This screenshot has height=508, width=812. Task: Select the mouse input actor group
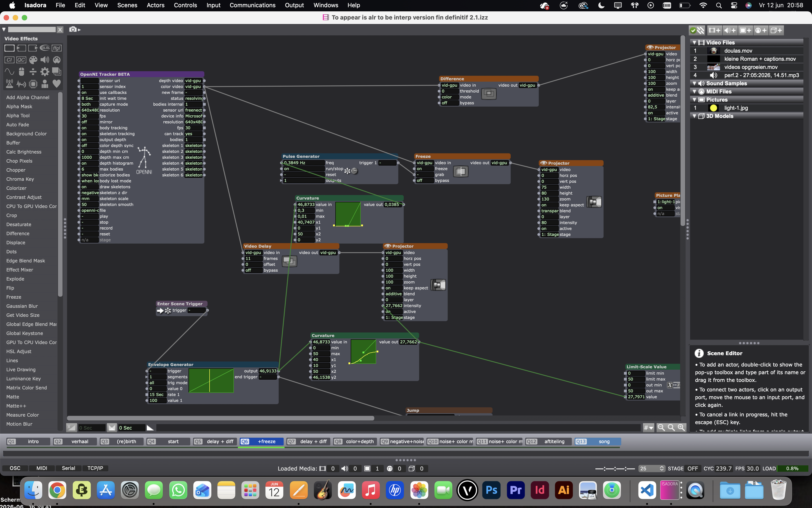click(x=21, y=72)
